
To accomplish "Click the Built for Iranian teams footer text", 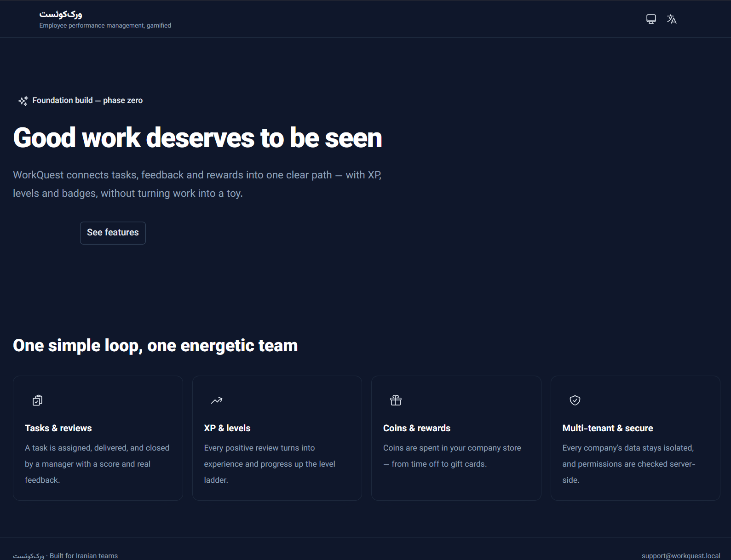I will point(84,555).
